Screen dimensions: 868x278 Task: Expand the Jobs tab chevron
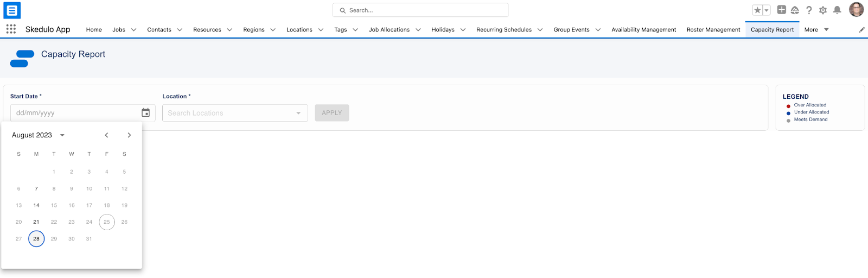click(x=133, y=30)
